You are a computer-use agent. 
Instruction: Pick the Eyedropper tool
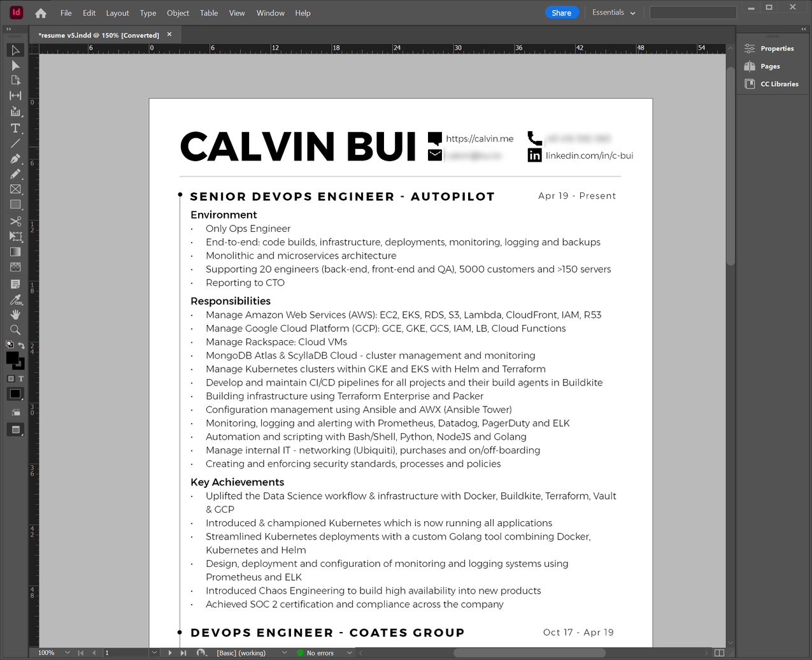(x=15, y=299)
